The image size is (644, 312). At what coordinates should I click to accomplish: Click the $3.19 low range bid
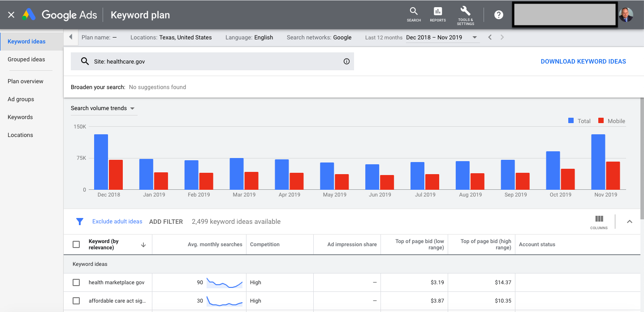pyautogui.click(x=437, y=282)
